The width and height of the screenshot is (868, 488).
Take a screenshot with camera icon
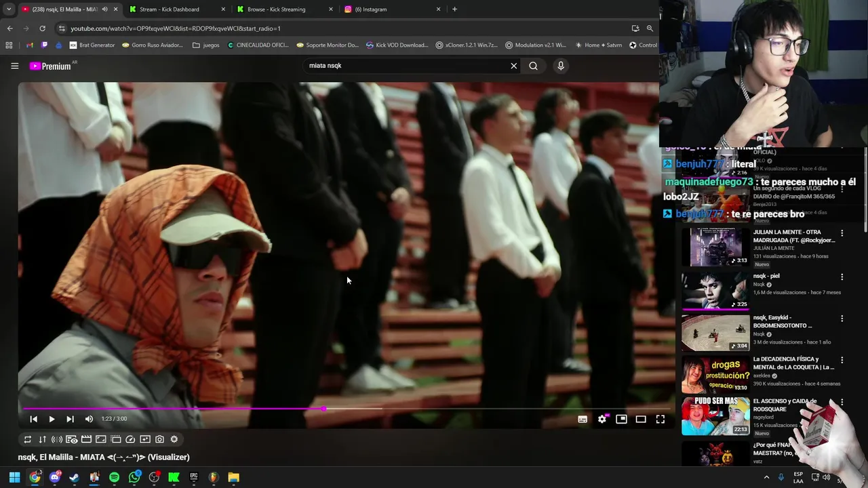[159, 439]
